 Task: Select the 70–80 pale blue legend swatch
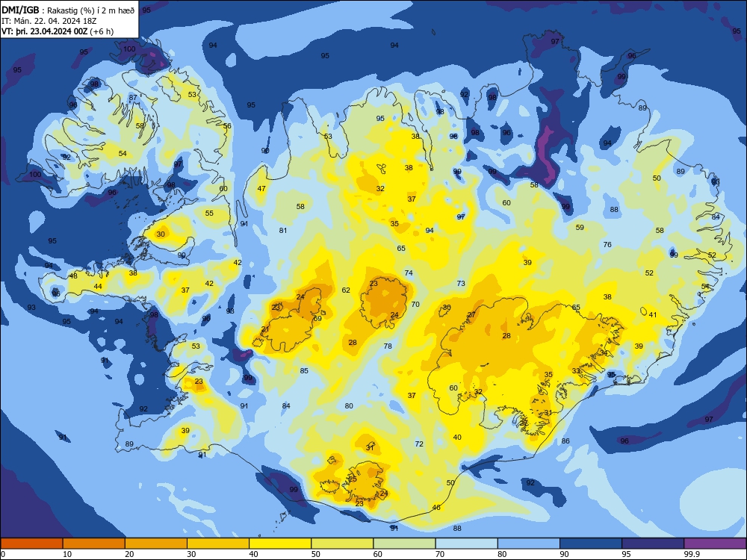pyautogui.click(x=466, y=544)
